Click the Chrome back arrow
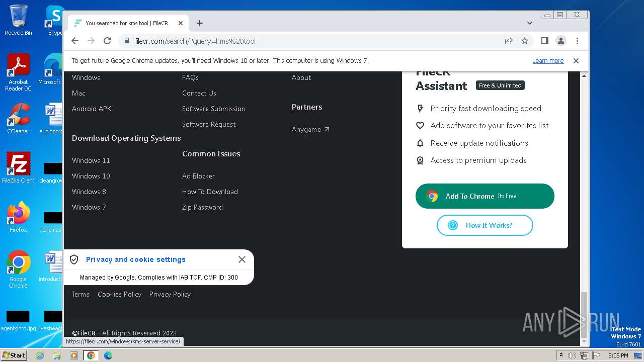The image size is (644, 362). click(x=75, y=41)
